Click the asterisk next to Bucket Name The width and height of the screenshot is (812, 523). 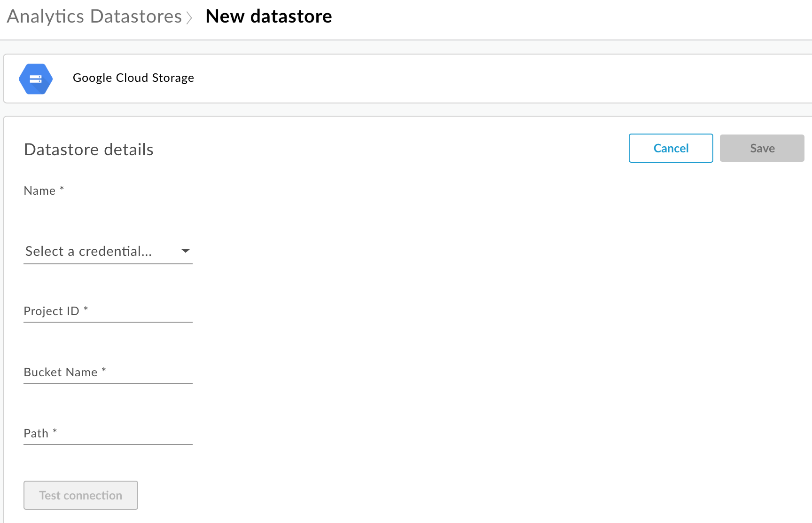coord(104,370)
